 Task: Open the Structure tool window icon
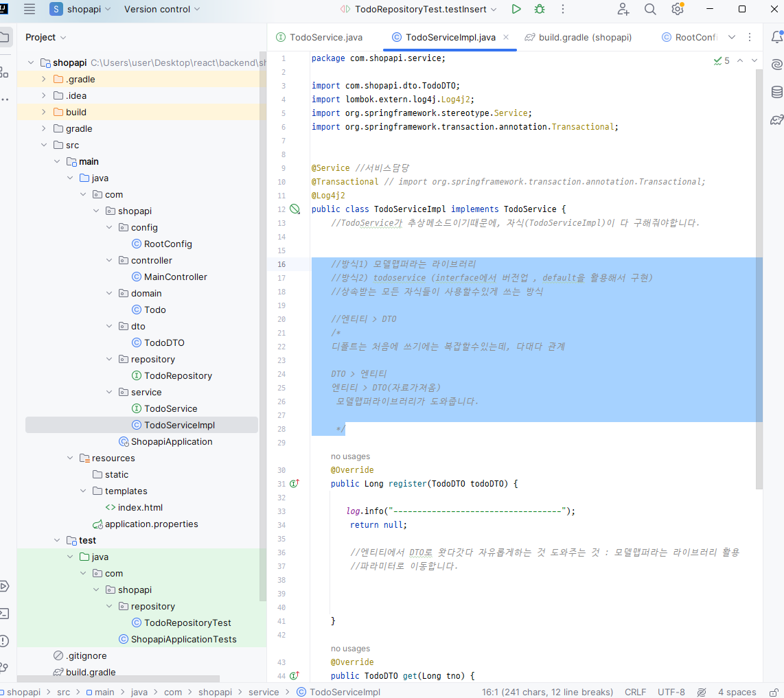click(5, 72)
